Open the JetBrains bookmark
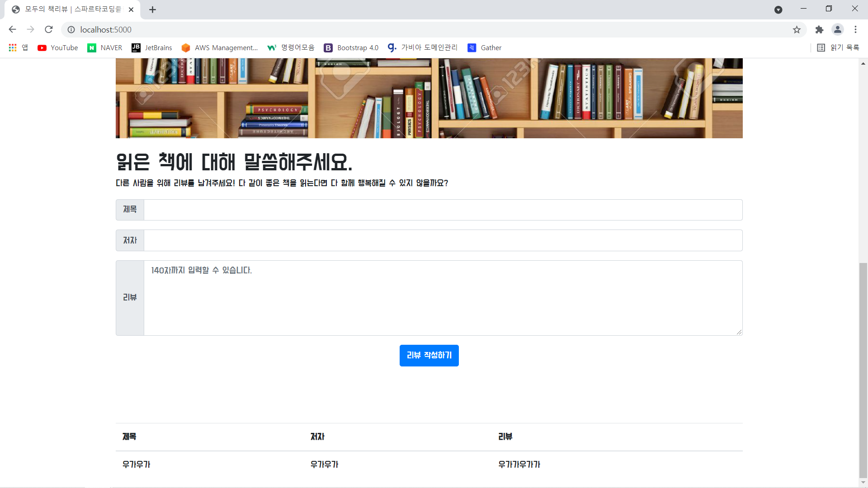Screen dimensions: 868x488 coord(152,47)
